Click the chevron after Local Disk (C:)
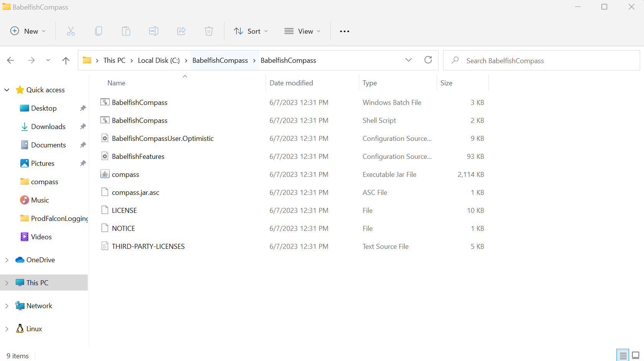 click(x=186, y=60)
